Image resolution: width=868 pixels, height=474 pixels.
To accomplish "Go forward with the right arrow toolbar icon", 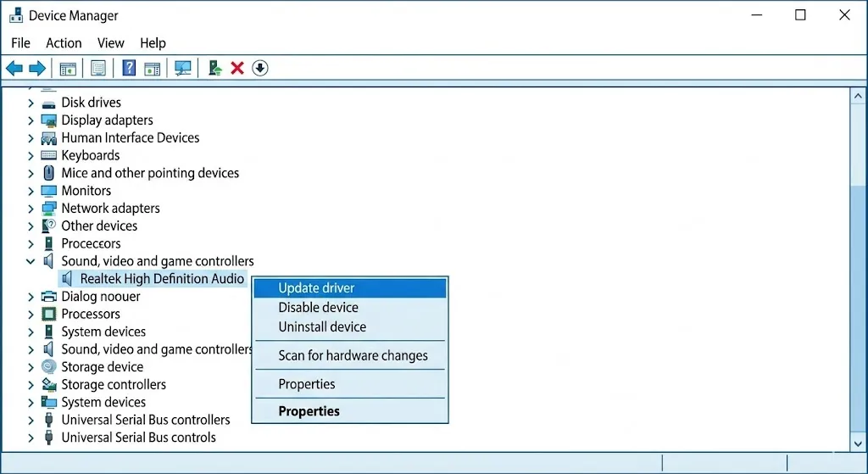I will (x=37, y=68).
